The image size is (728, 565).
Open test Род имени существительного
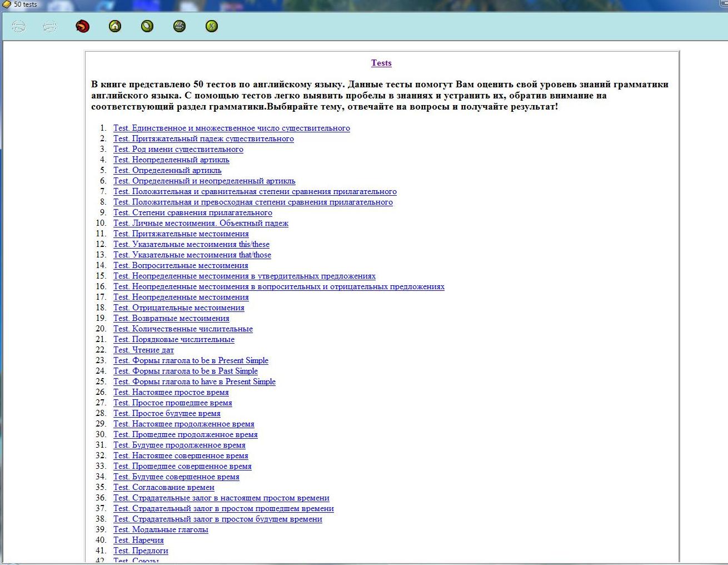(x=178, y=149)
